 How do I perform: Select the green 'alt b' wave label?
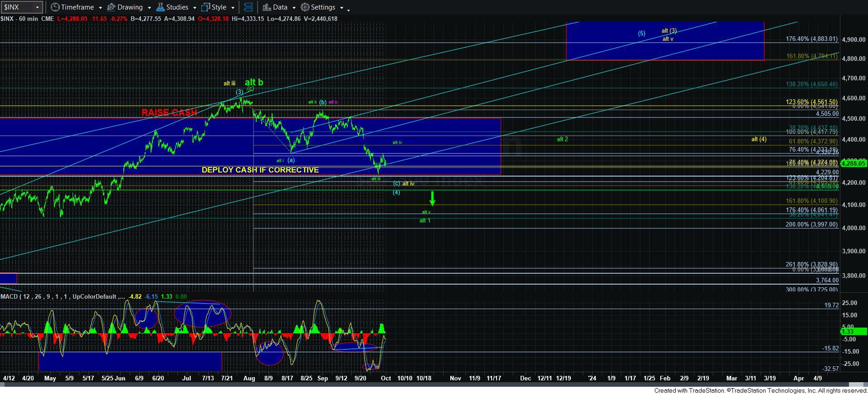pyautogui.click(x=254, y=82)
